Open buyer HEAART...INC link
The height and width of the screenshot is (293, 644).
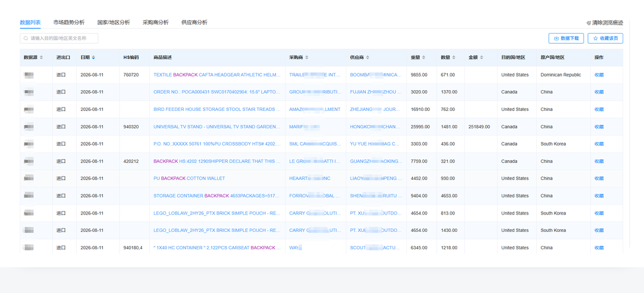pos(310,179)
